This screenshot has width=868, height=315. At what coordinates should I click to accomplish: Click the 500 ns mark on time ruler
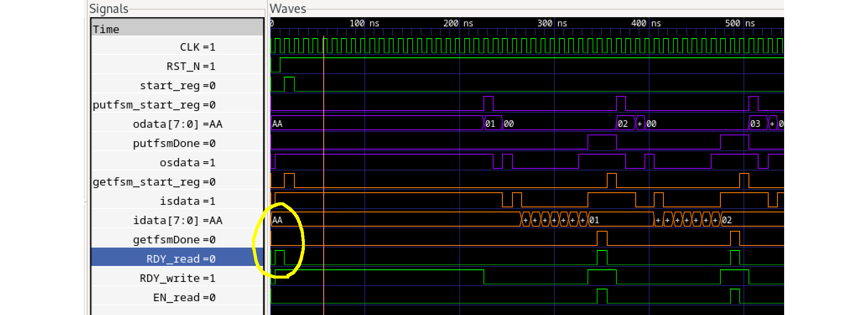tap(743, 23)
